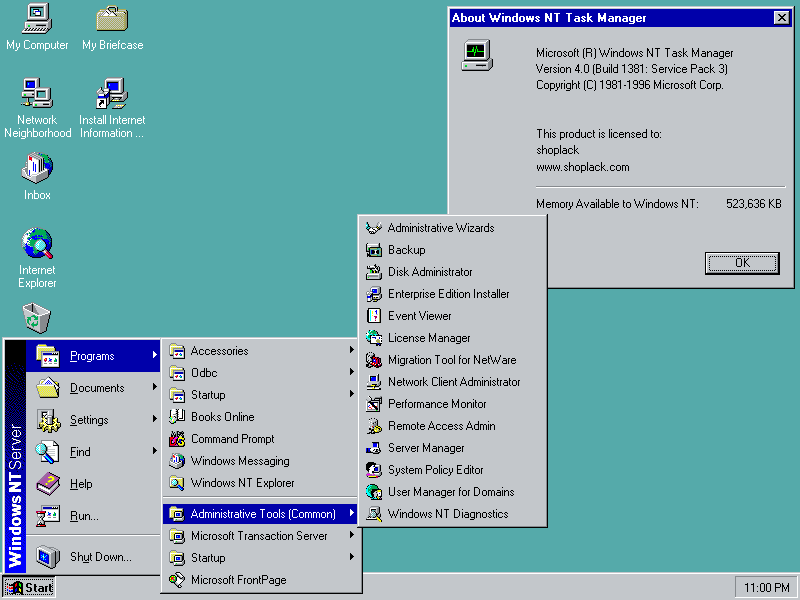Click the Migration Tool for NetWare icon
This screenshot has width=800, height=600.
(x=374, y=360)
